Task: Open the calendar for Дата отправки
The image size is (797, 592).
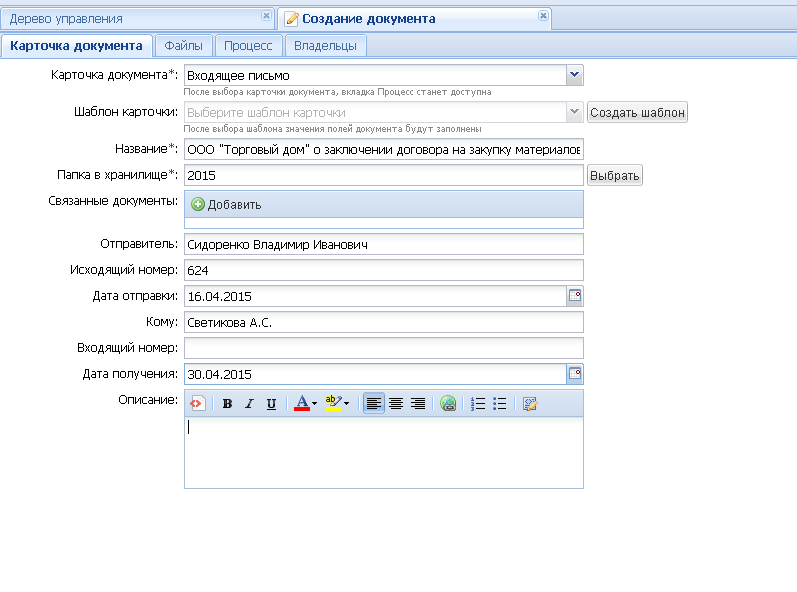Action: (575, 296)
